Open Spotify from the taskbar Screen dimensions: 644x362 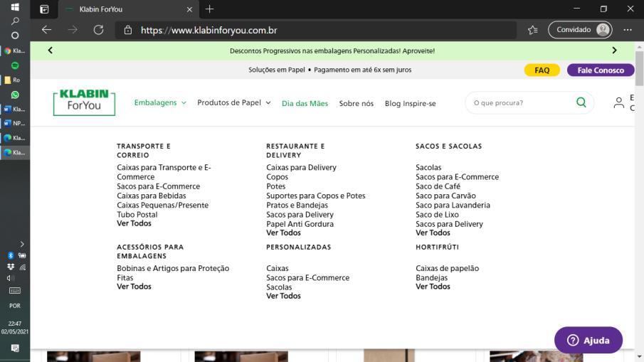(x=15, y=65)
